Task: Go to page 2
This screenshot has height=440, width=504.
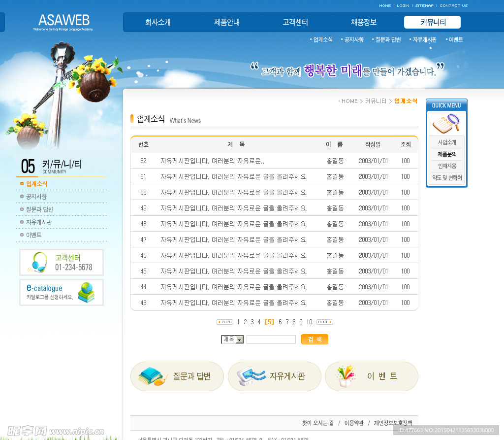Action: [x=245, y=322]
